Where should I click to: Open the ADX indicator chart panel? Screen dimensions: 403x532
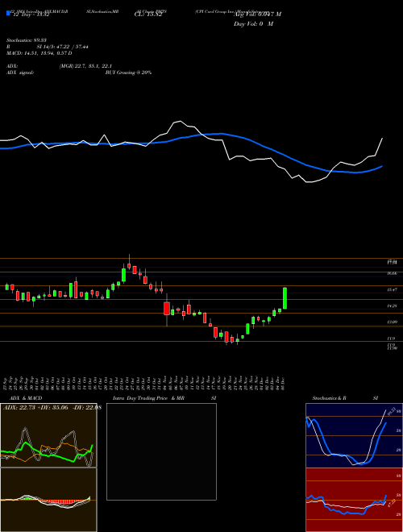pyautogui.click(x=48, y=435)
